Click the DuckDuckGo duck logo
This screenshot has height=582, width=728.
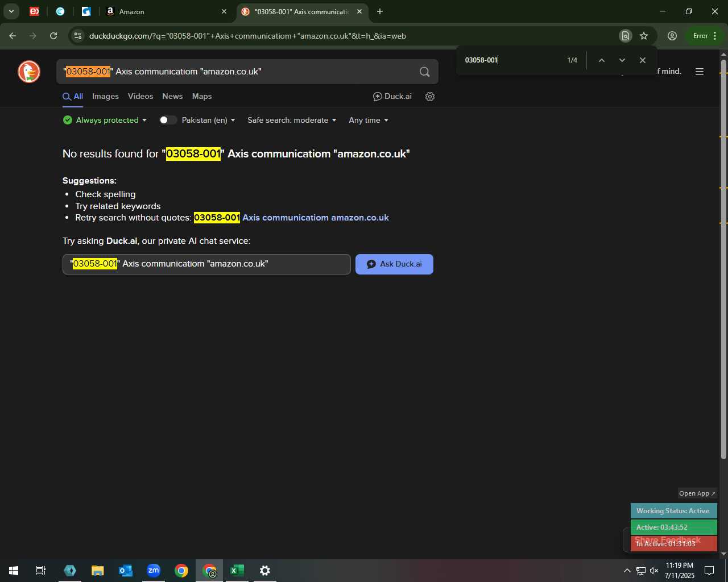pos(29,72)
